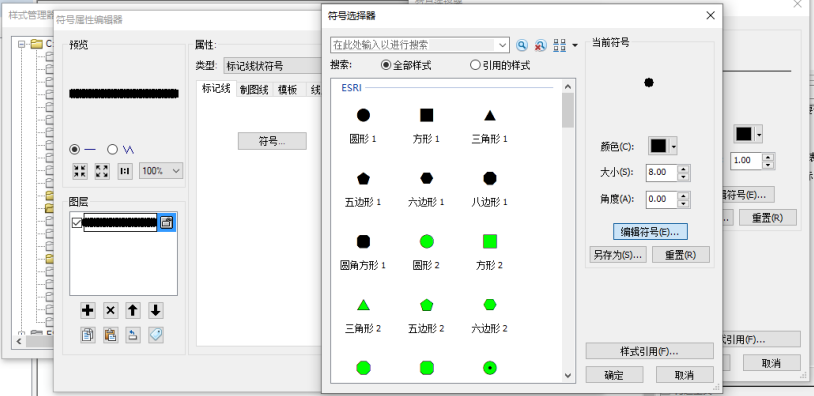The width and height of the screenshot is (814, 396).
Task: Select the straight line preview radio button
Action: tap(75, 149)
